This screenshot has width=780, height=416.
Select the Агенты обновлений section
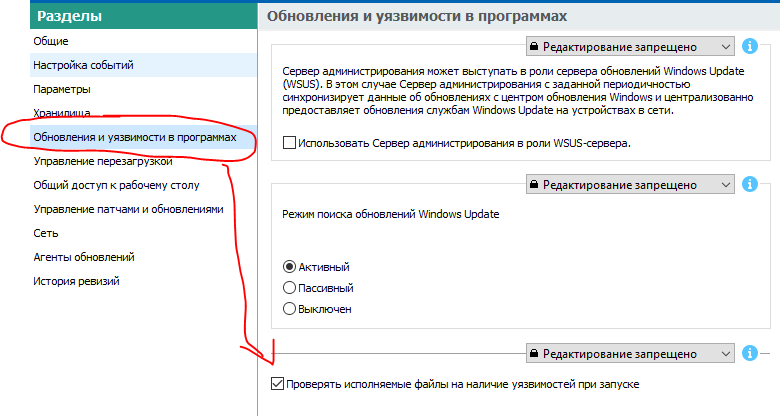[143, 257]
